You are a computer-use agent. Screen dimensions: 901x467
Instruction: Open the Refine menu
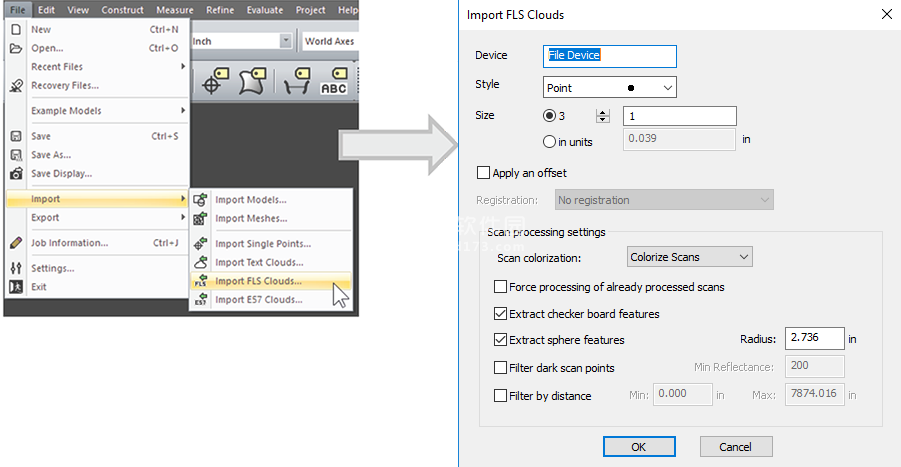pos(220,10)
